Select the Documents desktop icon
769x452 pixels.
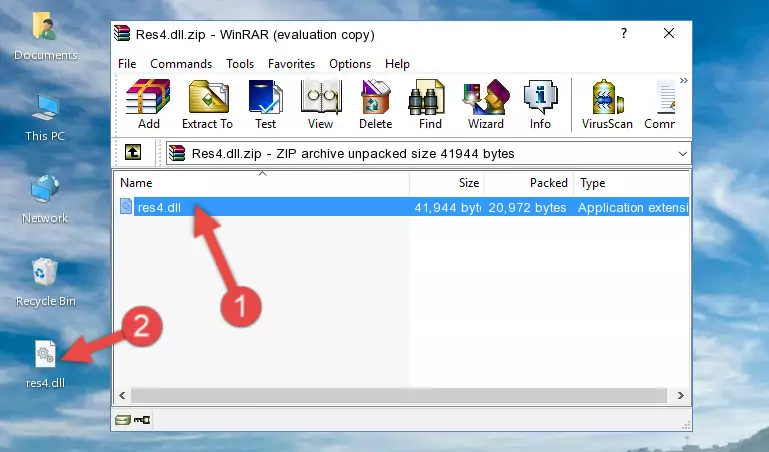pyautogui.click(x=45, y=37)
